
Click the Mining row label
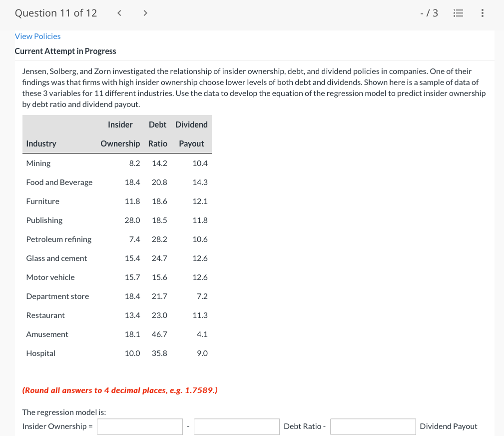click(38, 163)
